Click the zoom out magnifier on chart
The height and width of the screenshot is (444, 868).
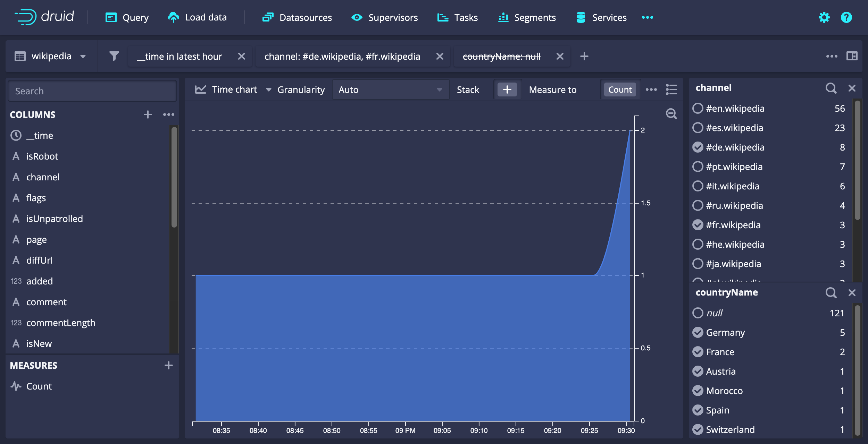coord(671,114)
